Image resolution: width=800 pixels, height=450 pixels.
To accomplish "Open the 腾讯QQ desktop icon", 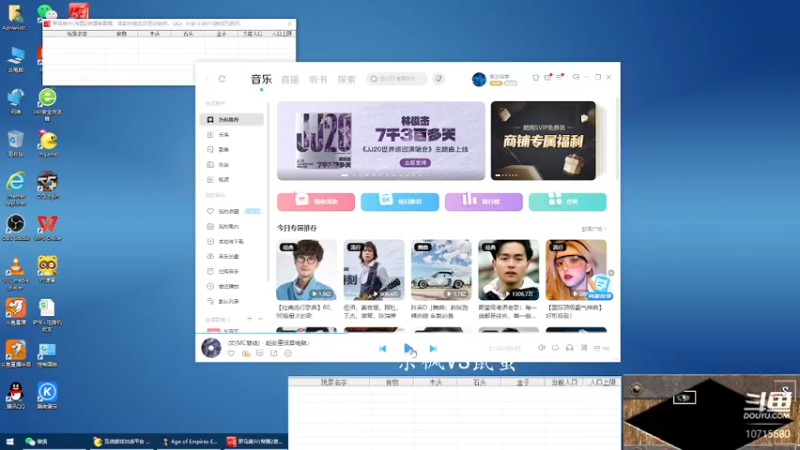I will [16, 395].
